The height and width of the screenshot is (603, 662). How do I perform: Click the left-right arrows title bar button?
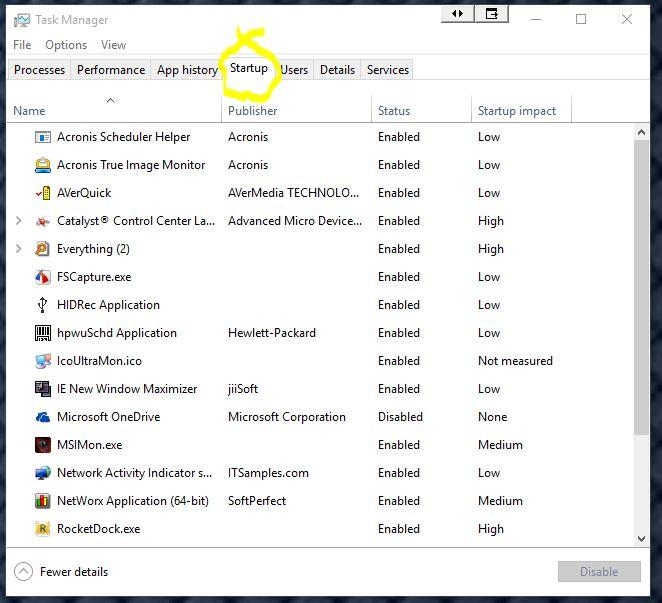point(457,14)
